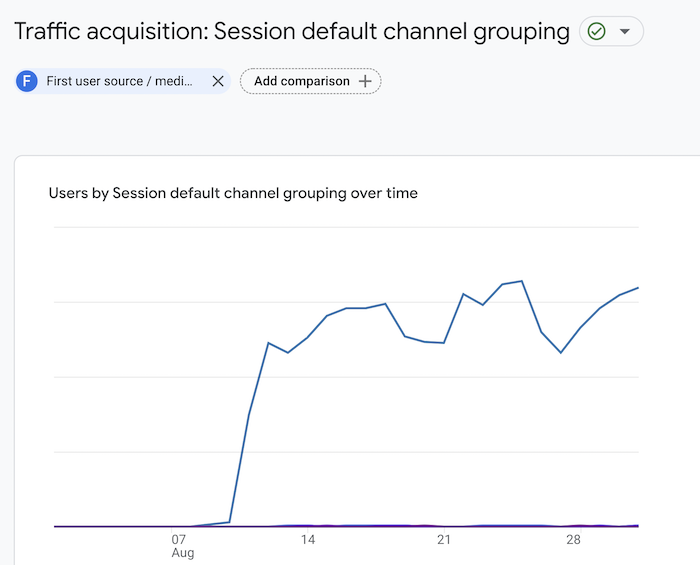Click blue line's lowest dip after 21
This screenshot has height=565, width=700.
pyautogui.click(x=561, y=352)
